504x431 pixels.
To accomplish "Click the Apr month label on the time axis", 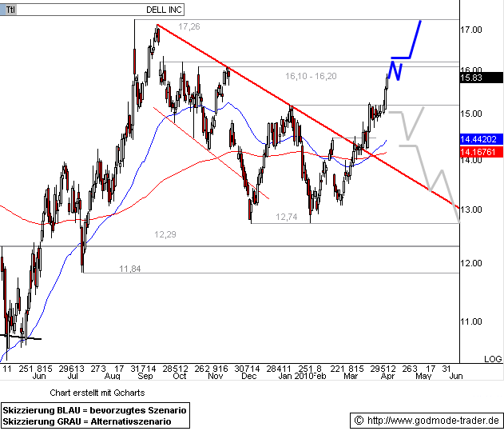I will 387,377.
